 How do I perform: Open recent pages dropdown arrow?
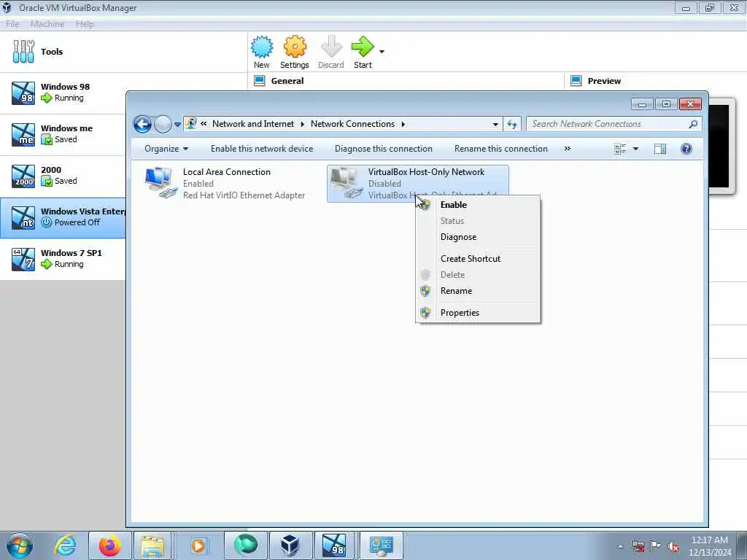coord(177,124)
